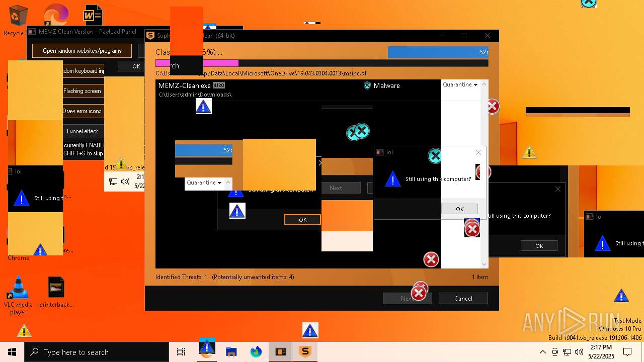Close the front lol dialog
644x362 pixels.
(x=478, y=152)
